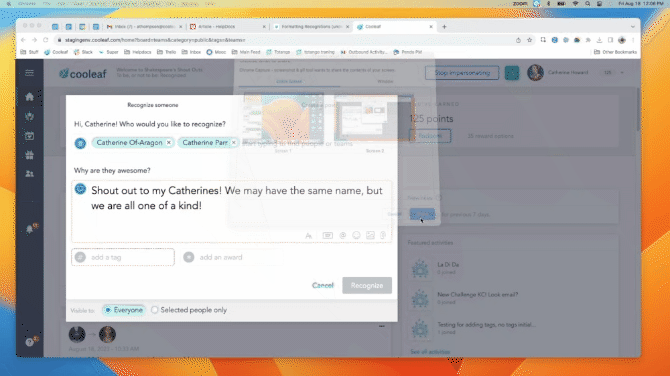This screenshot has height=376, width=670.
Task: Open the hamburger menu to expand sidebar
Action: [29, 73]
